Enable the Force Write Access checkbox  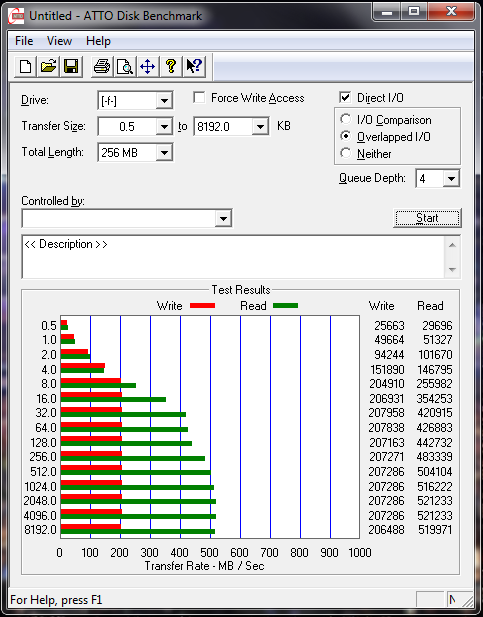tap(199, 97)
